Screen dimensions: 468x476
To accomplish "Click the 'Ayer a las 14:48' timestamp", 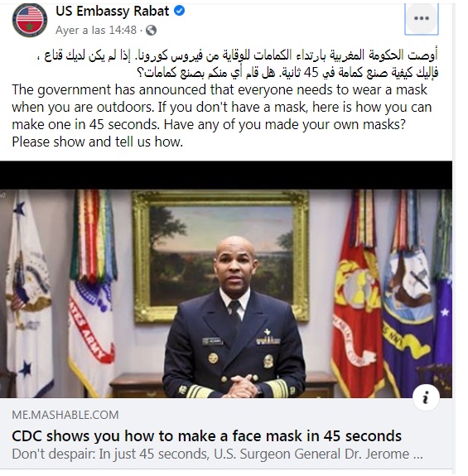I will coord(96,30).
